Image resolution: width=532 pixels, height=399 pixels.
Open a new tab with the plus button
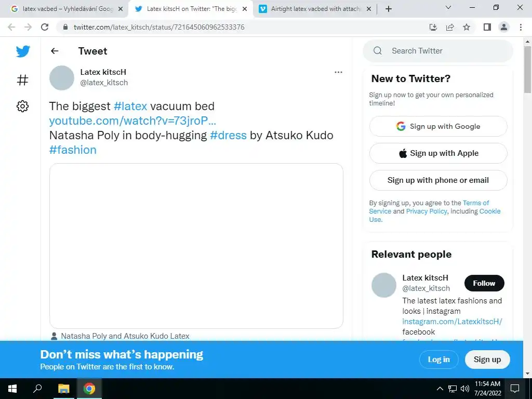(x=389, y=9)
